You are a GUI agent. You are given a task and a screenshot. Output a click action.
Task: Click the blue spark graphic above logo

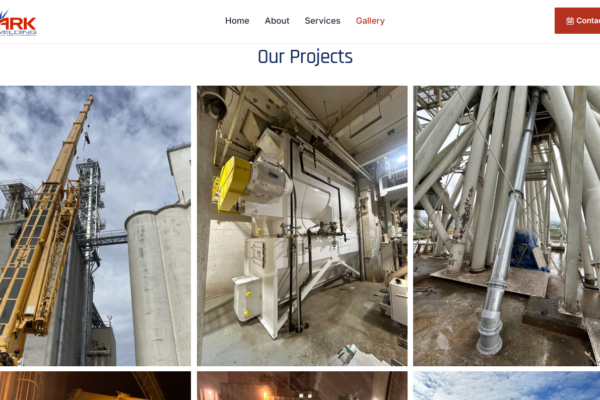[x=4, y=15]
